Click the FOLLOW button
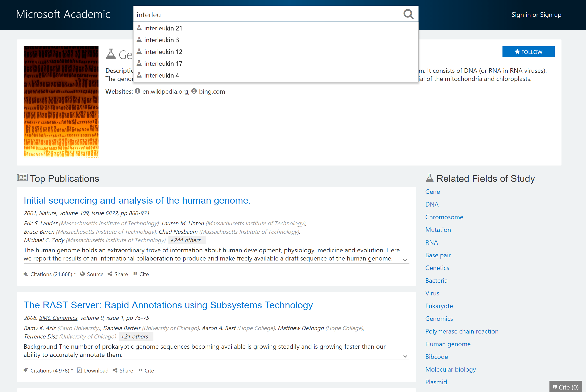This screenshot has height=392, width=586. point(528,52)
